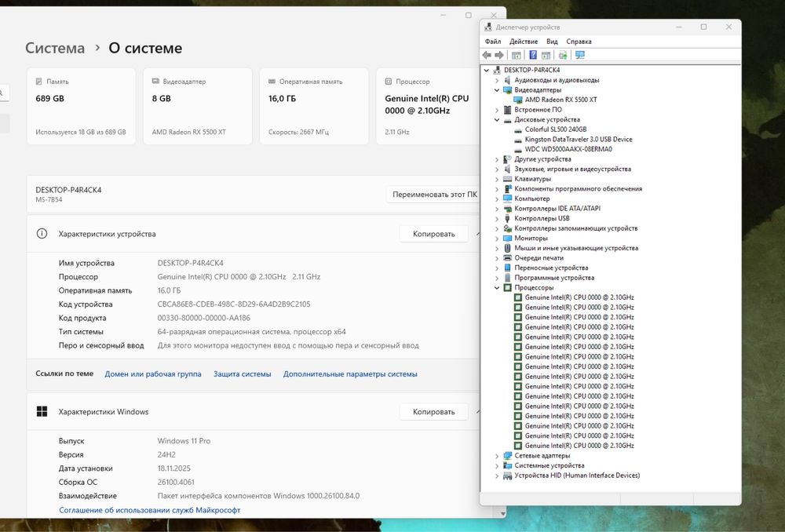
Task: Click device code value CBCA86E8-CDEB-498C-8D29-6A4D2B9C2105
Action: click(x=234, y=304)
